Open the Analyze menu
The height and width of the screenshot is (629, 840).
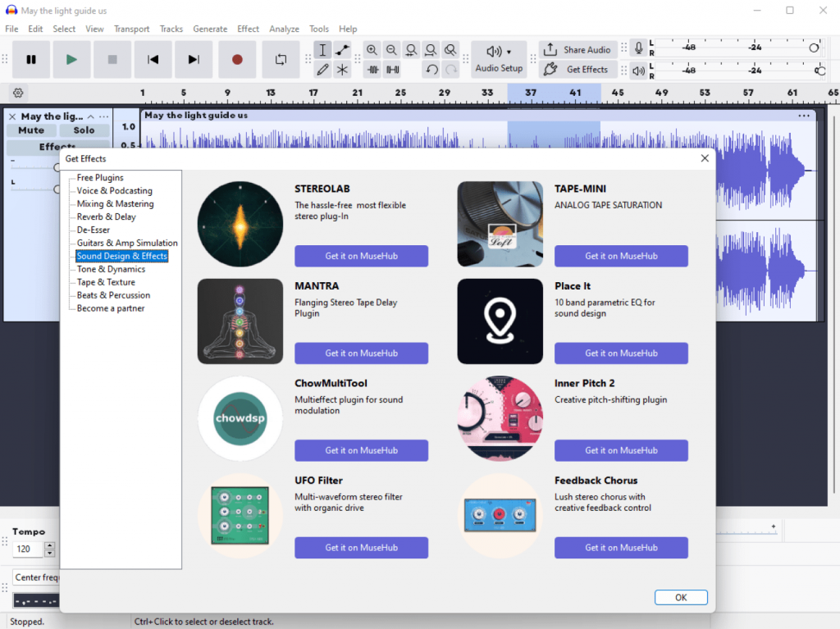[284, 29]
